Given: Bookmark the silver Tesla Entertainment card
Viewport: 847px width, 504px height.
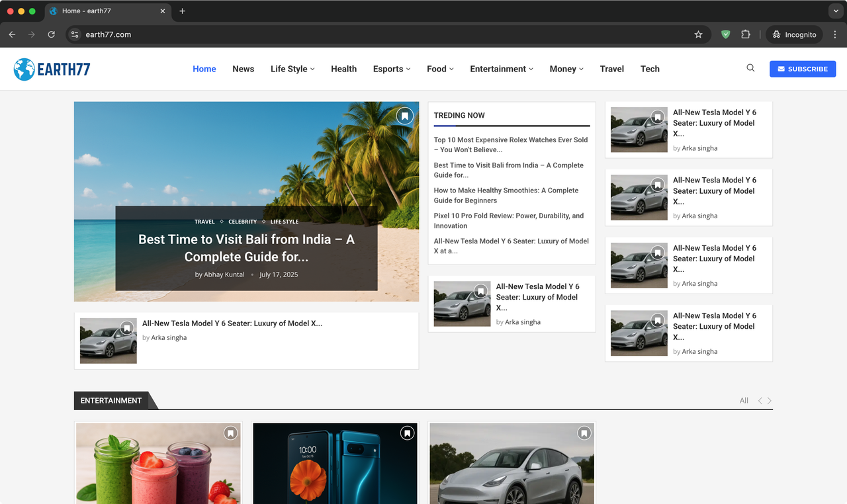Looking at the screenshot, I should (584, 433).
